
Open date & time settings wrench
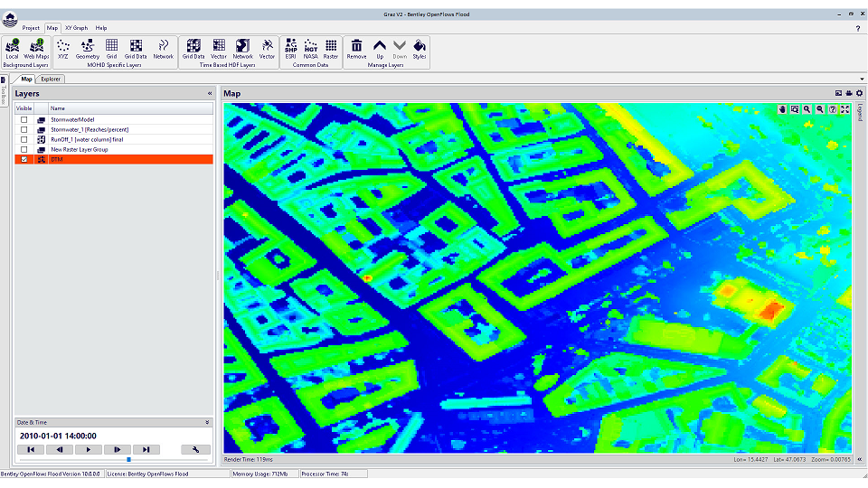pos(195,450)
